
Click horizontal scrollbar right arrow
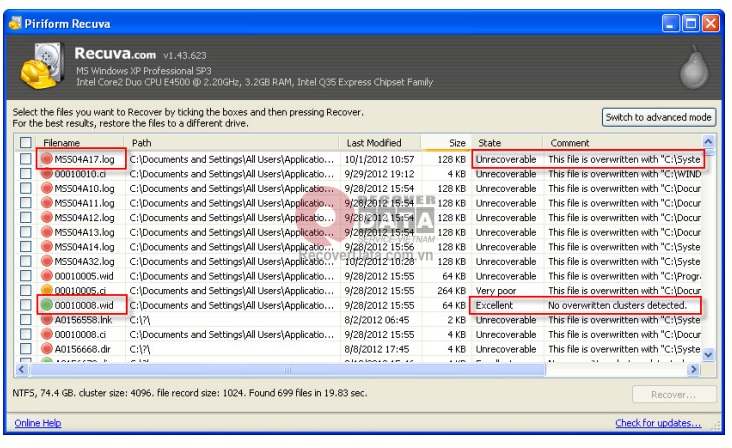click(x=694, y=370)
